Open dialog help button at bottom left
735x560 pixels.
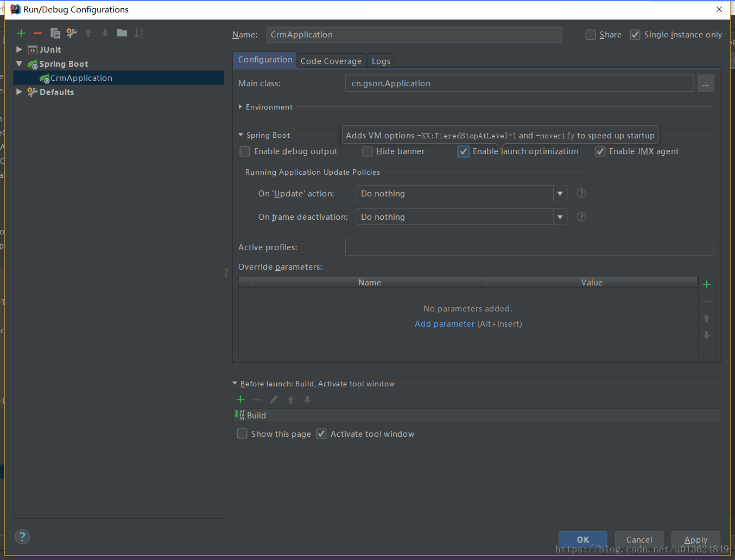22,537
